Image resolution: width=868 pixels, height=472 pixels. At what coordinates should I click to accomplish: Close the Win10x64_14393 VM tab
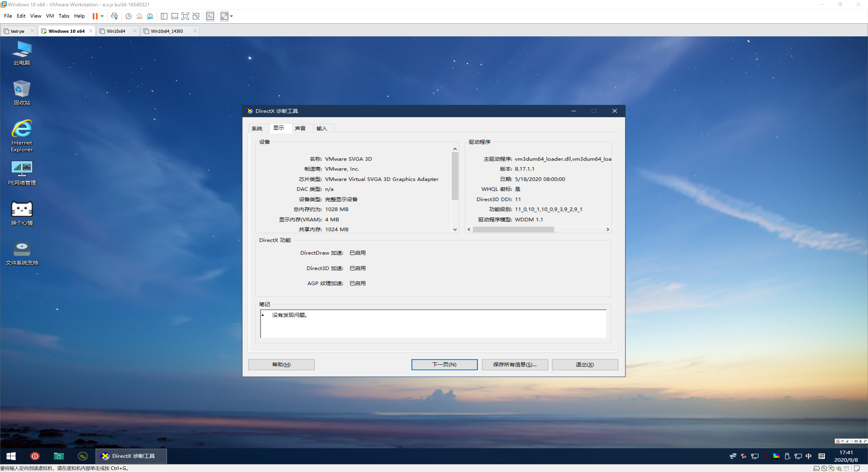coord(195,31)
